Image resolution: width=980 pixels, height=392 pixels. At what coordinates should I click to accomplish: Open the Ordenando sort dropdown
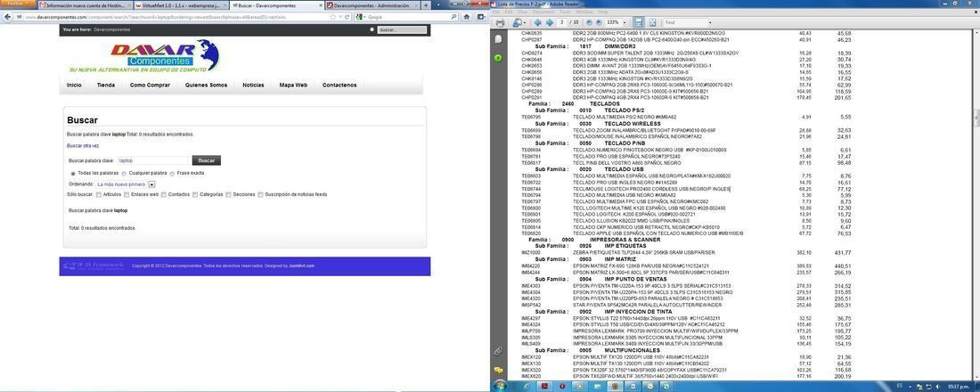point(125,184)
